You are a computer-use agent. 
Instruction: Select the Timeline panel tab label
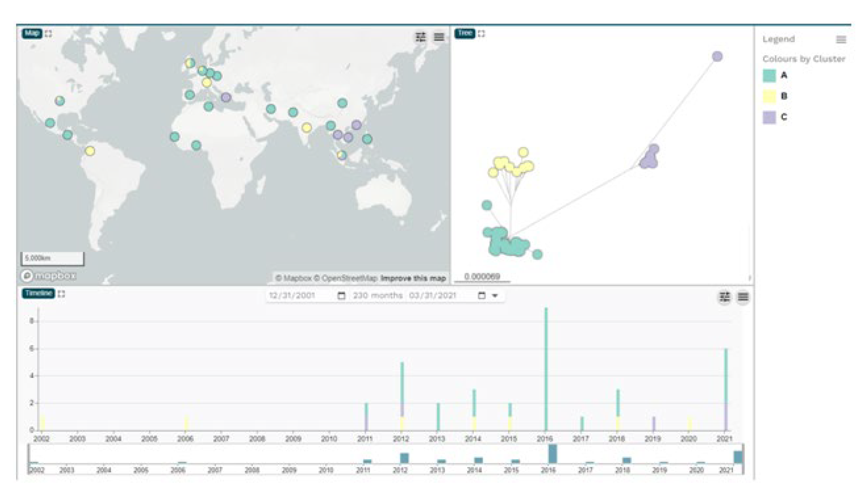38,294
